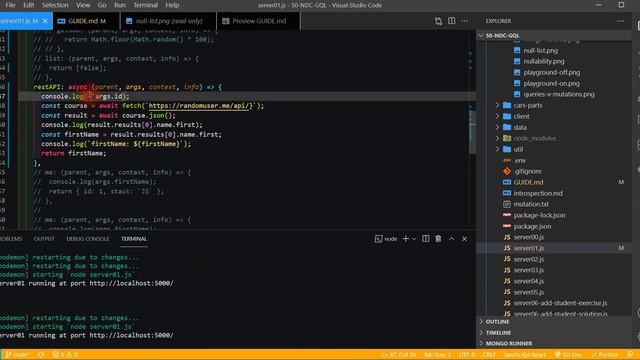Switch to the null-list.png tab
Viewport: 640px width, 360px height.
[x=169, y=21]
